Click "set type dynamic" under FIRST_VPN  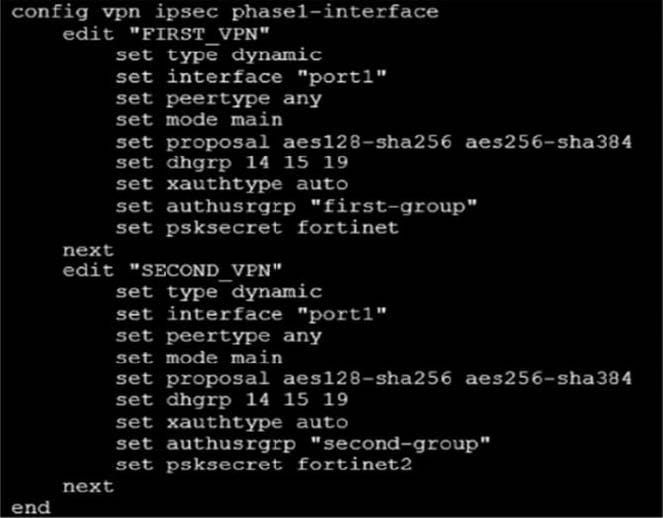tap(218, 55)
